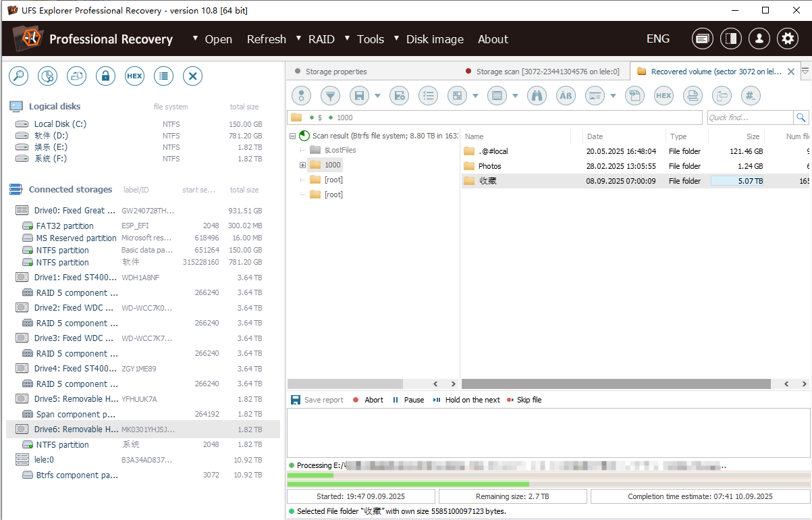
Task: Close the Recovered volume tab
Action: pos(790,72)
